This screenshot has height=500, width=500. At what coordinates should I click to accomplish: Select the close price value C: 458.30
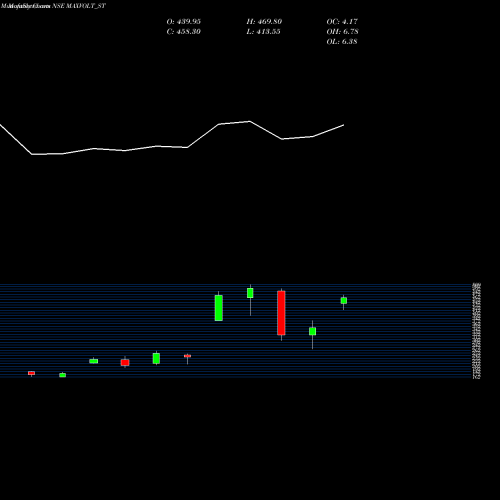click(x=184, y=32)
